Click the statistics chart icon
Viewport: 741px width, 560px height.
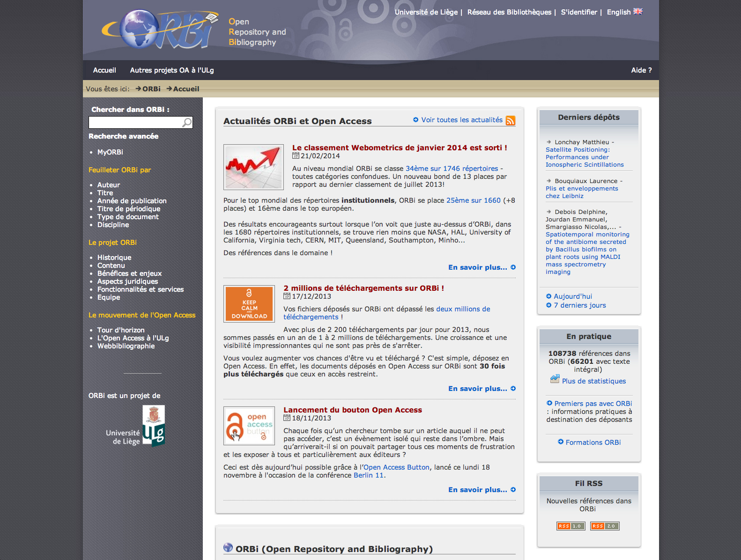[555, 379]
